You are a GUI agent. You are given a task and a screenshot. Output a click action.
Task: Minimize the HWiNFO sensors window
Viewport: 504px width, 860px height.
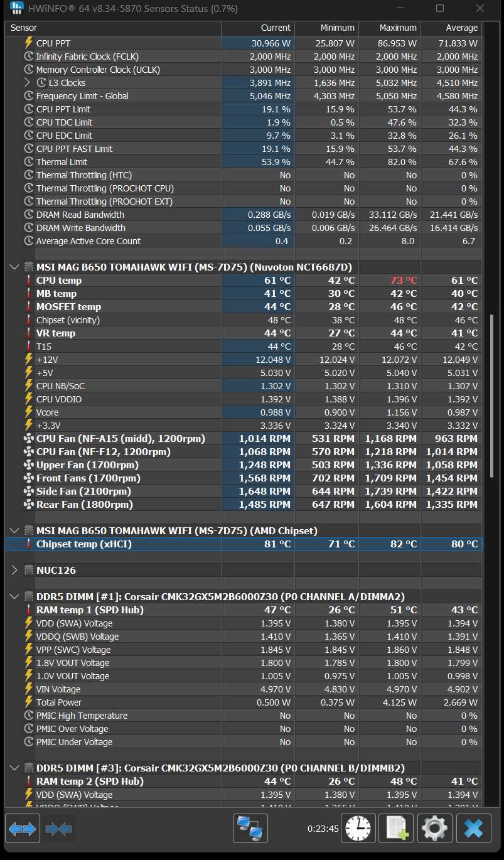point(400,8)
